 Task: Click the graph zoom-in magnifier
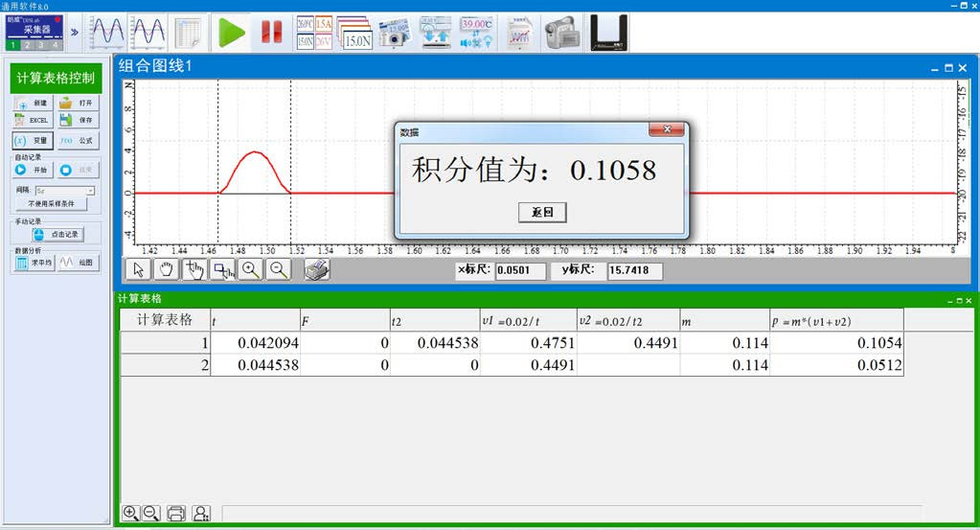251,270
